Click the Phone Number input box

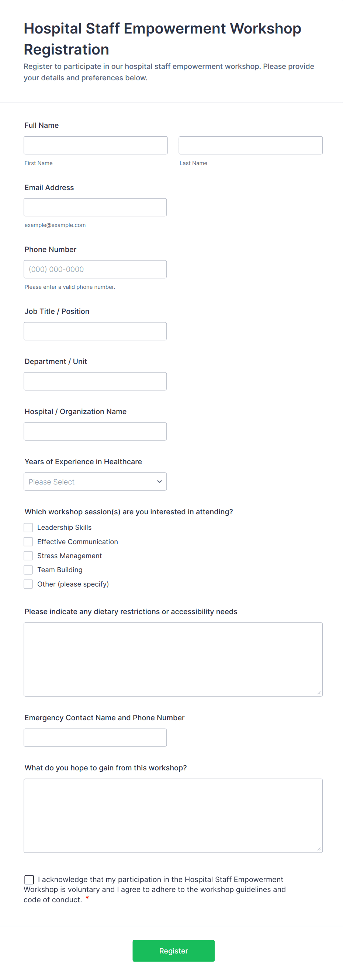click(95, 269)
